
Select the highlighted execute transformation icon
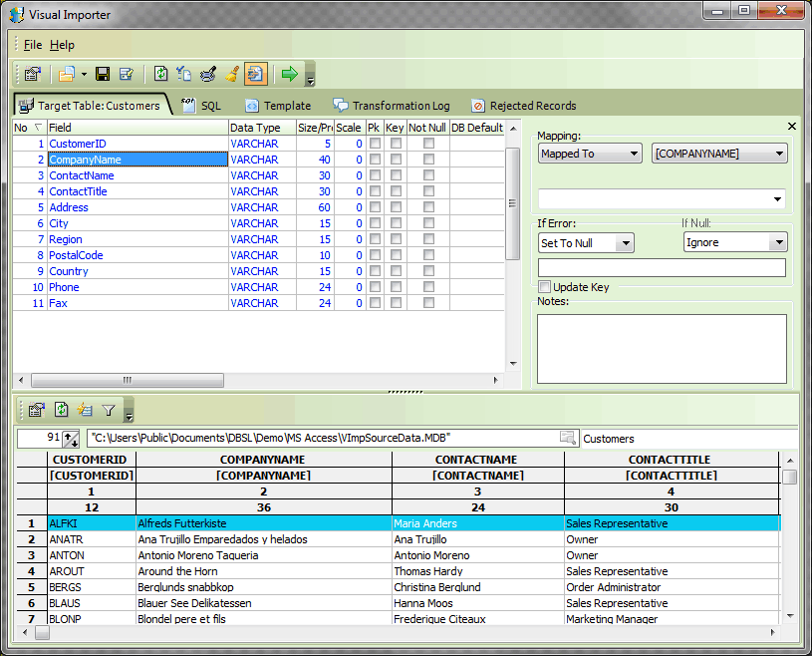pyautogui.click(x=256, y=73)
